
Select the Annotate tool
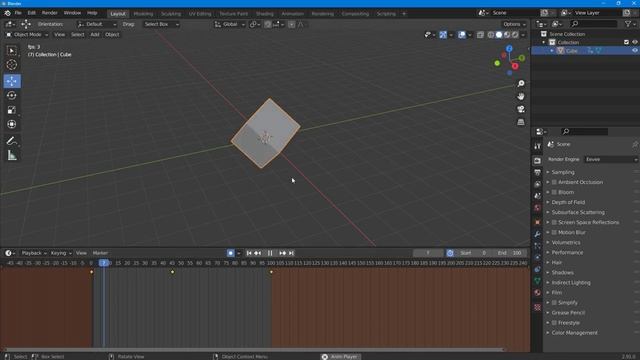pos(12,141)
